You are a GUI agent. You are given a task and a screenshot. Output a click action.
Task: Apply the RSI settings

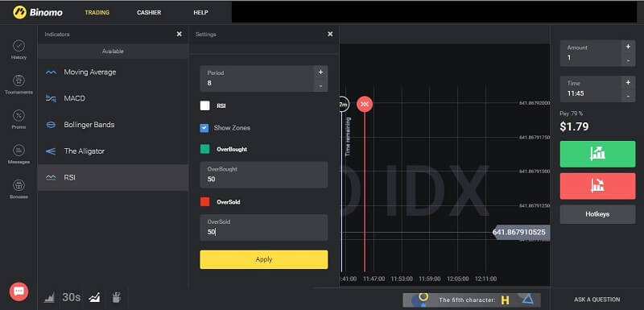click(x=264, y=259)
